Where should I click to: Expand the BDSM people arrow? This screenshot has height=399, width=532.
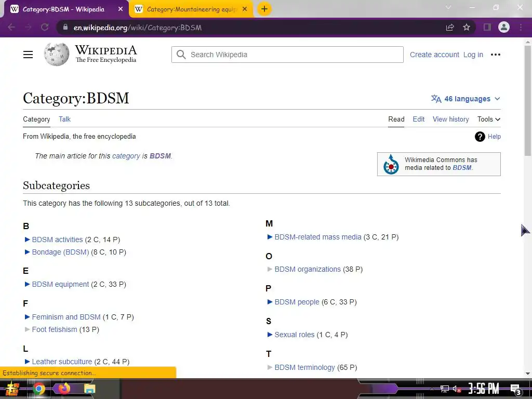[270, 302]
